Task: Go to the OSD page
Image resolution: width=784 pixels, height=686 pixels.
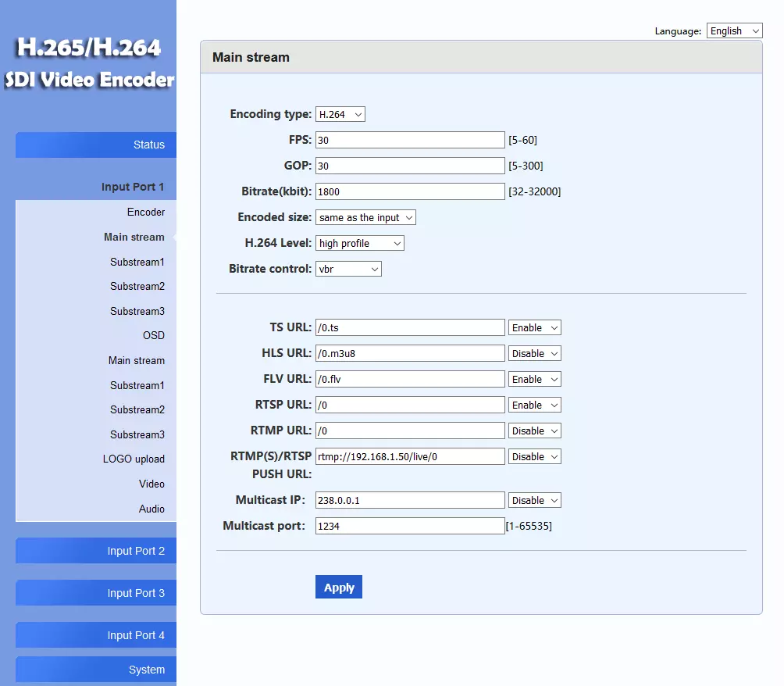Action: (x=154, y=335)
